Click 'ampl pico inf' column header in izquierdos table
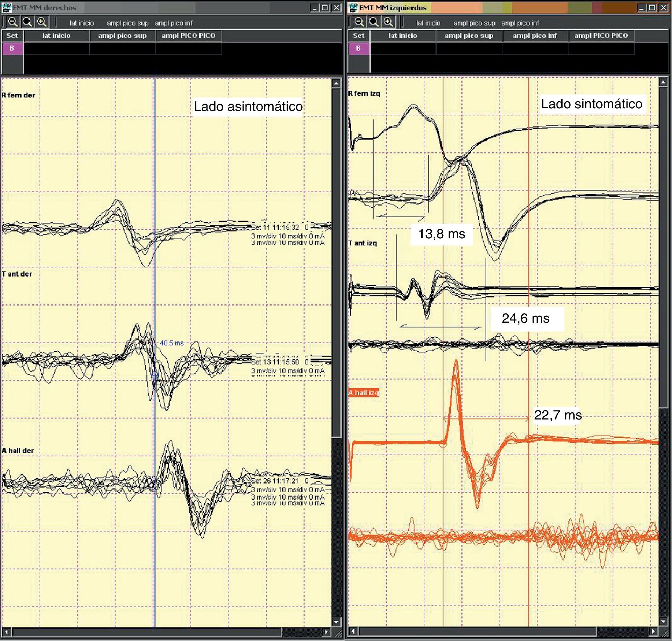 535,35
